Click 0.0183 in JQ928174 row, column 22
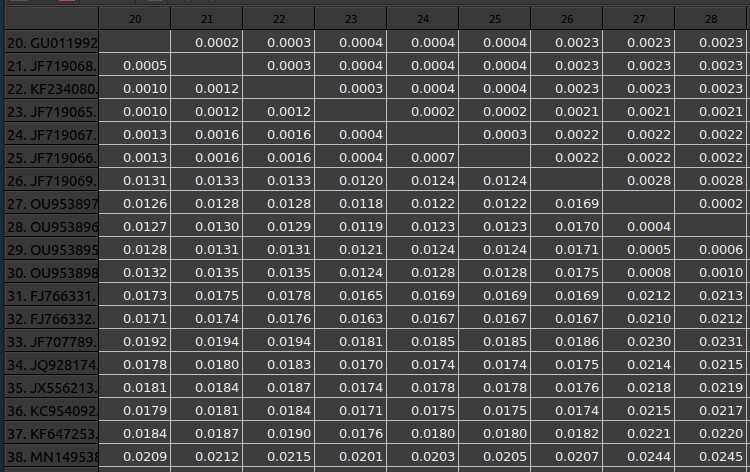Viewport: 750px width, 472px height. [279, 364]
